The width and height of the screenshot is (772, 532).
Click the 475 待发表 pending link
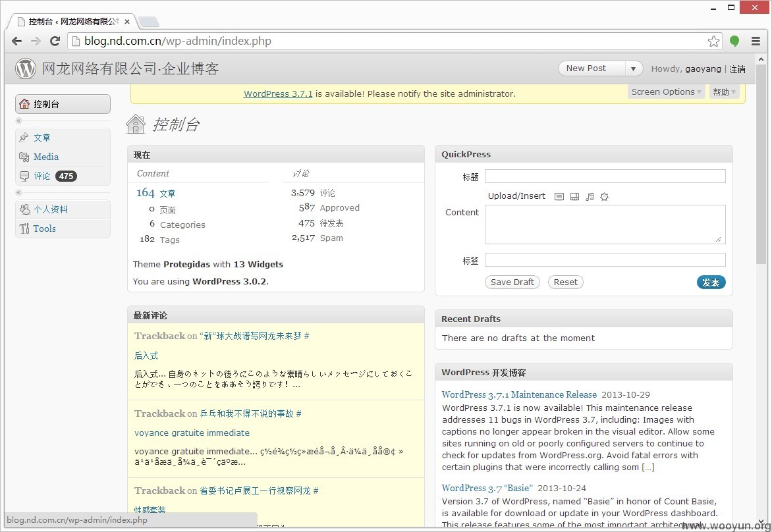(x=321, y=223)
